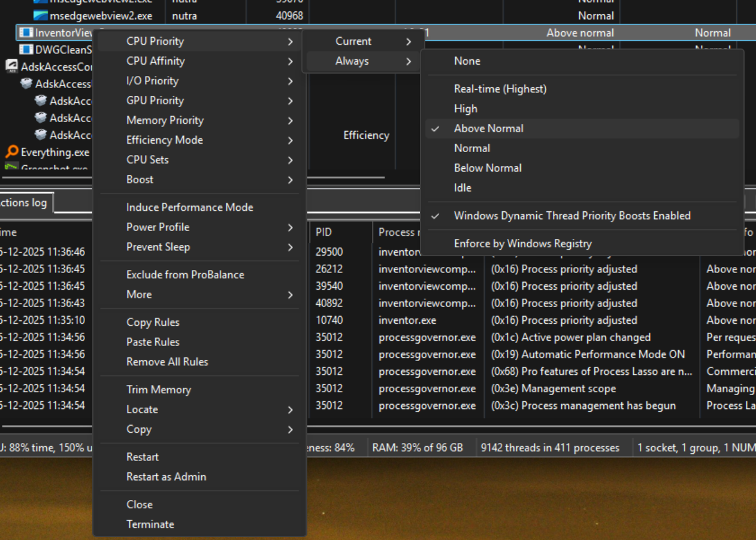This screenshot has height=540, width=756.
Task: Click Restart as Admin
Action: pyautogui.click(x=166, y=477)
